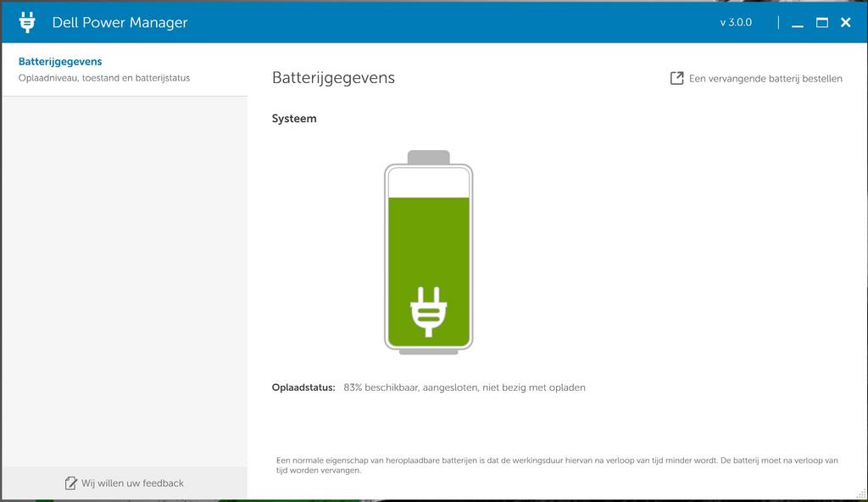The height and width of the screenshot is (502, 868).
Task: Click the battery lifespan disclaimer paragraph
Action: (557, 466)
